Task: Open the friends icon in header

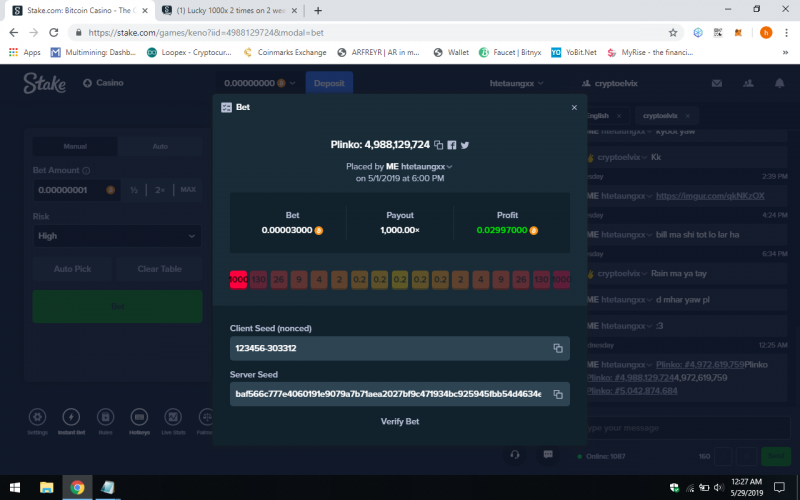Action: pos(748,83)
